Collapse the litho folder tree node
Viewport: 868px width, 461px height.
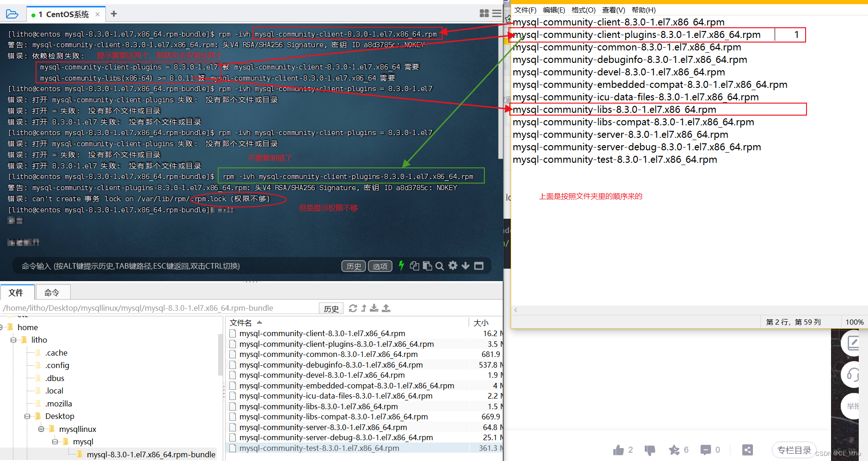tap(13, 340)
